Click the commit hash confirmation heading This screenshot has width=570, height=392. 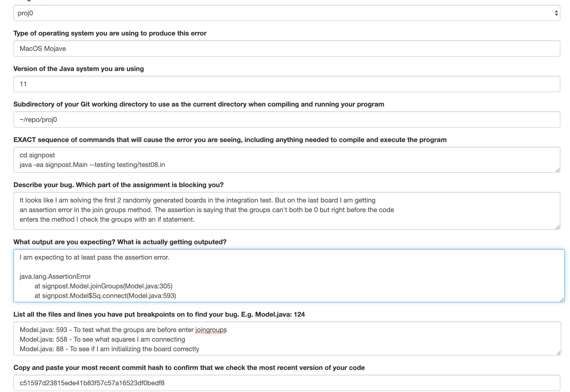point(189,368)
